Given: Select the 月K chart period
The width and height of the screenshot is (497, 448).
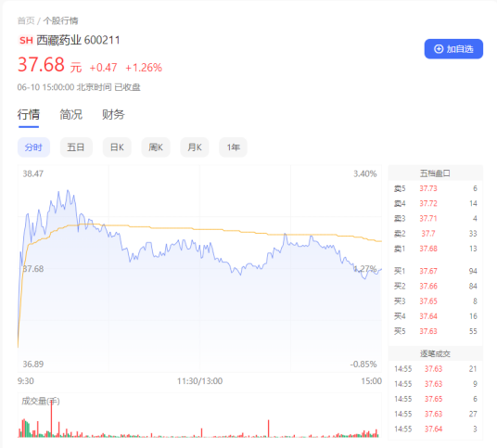Looking at the screenshot, I should (x=195, y=147).
